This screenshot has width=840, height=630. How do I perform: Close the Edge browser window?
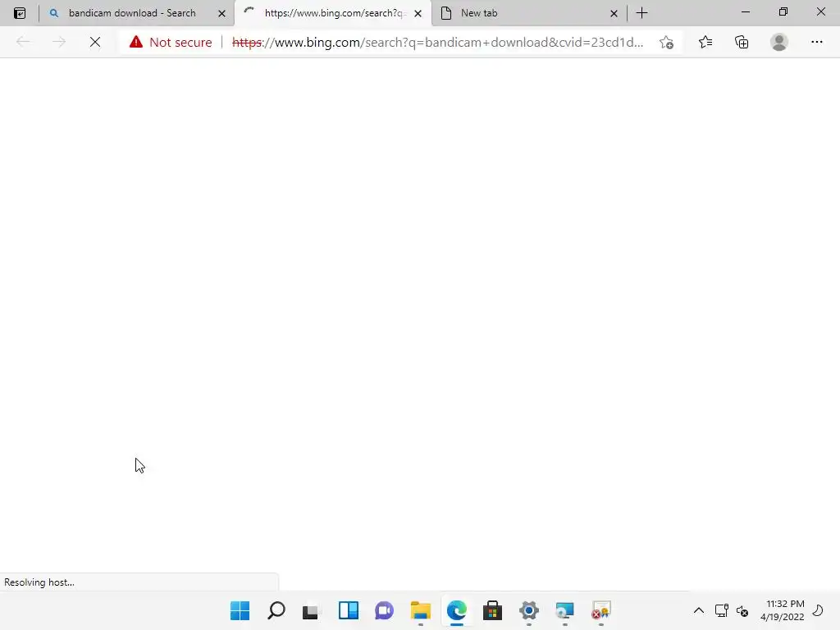pos(820,11)
